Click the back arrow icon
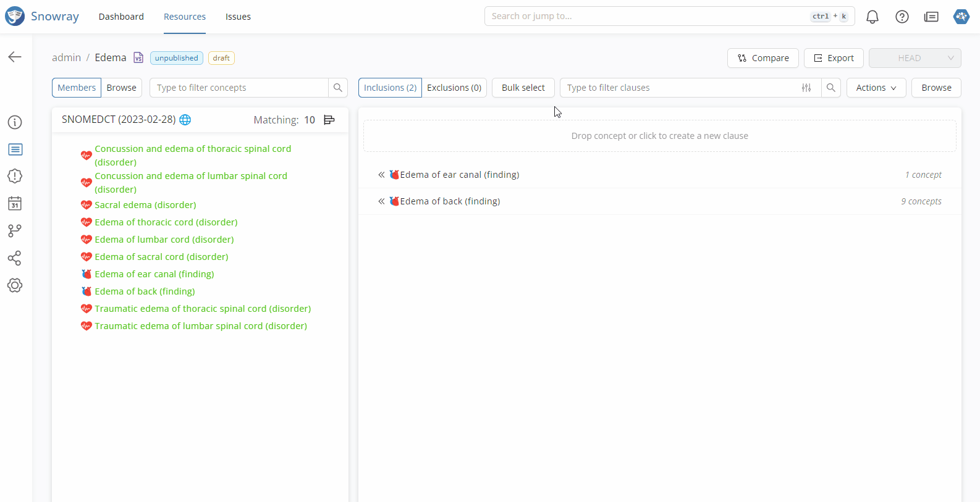980x502 pixels. coord(15,57)
